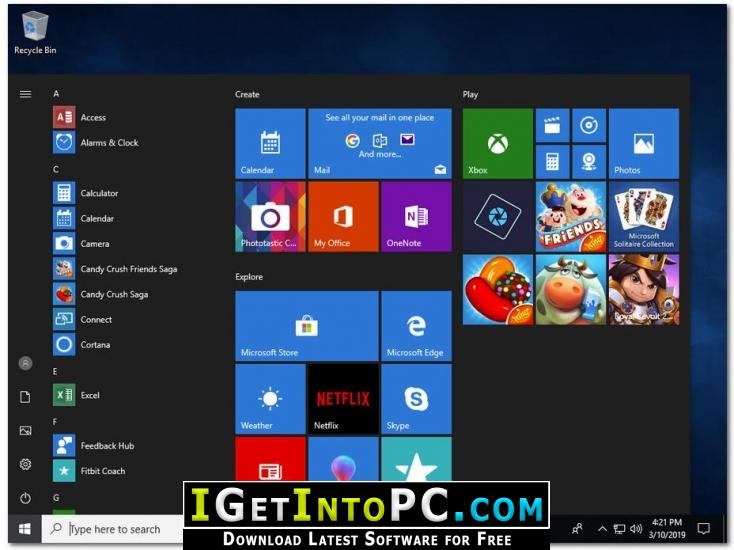734x550 pixels.
Task: Open the Groove Music small tile
Action: point(589,125)
